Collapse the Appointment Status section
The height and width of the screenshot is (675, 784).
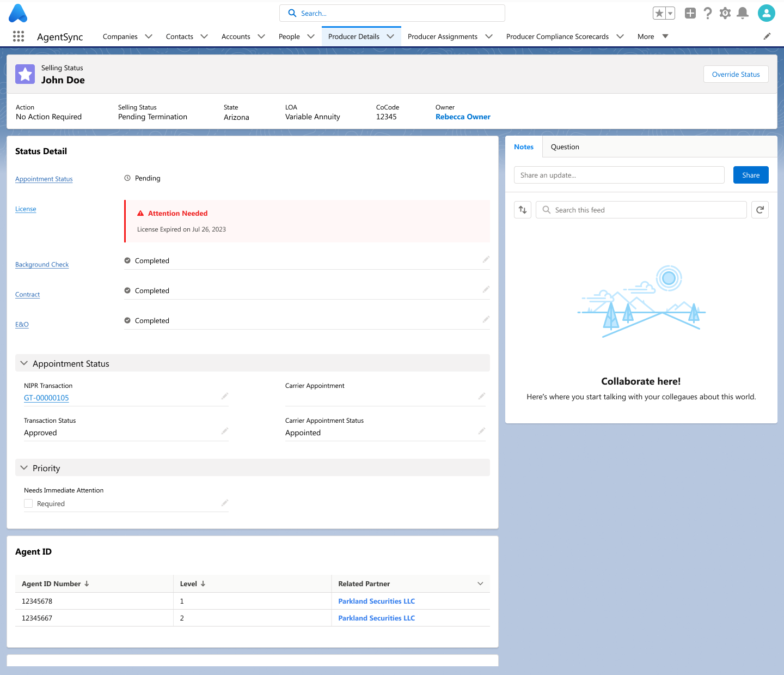[x=24, y=363]
